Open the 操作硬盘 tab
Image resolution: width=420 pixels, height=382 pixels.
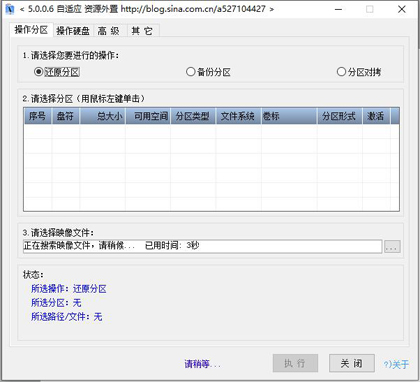click(73, 31)
